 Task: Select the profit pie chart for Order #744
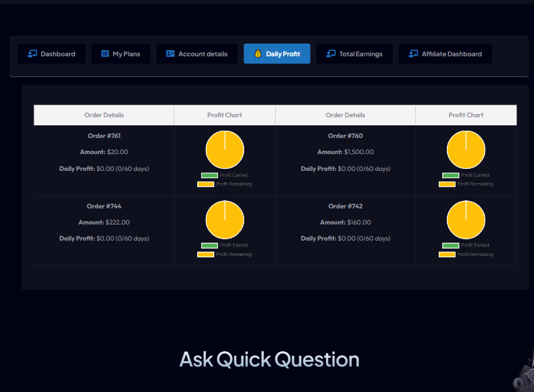pos(225,220)
